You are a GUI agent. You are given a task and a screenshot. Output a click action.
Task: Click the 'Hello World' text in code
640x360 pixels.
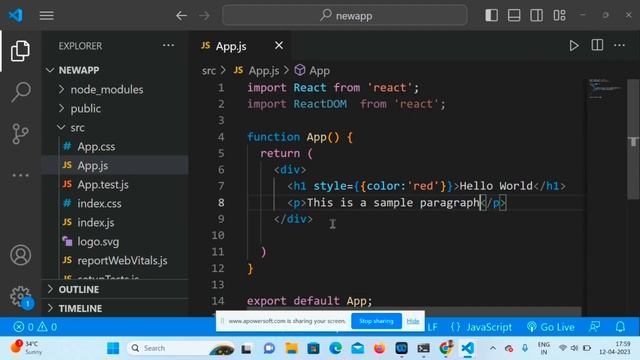click(x=496, y=186)
